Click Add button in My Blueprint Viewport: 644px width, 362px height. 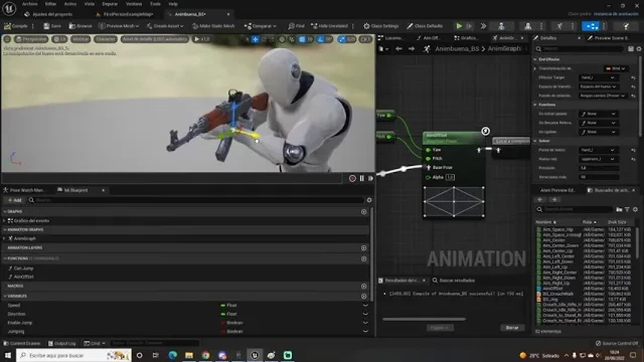click(14, 200)
